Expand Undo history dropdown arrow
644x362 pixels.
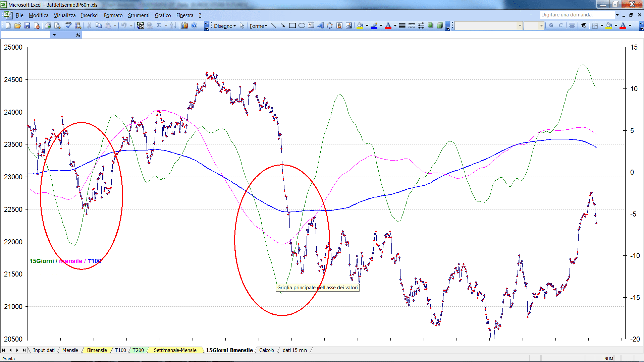(131, 25)
